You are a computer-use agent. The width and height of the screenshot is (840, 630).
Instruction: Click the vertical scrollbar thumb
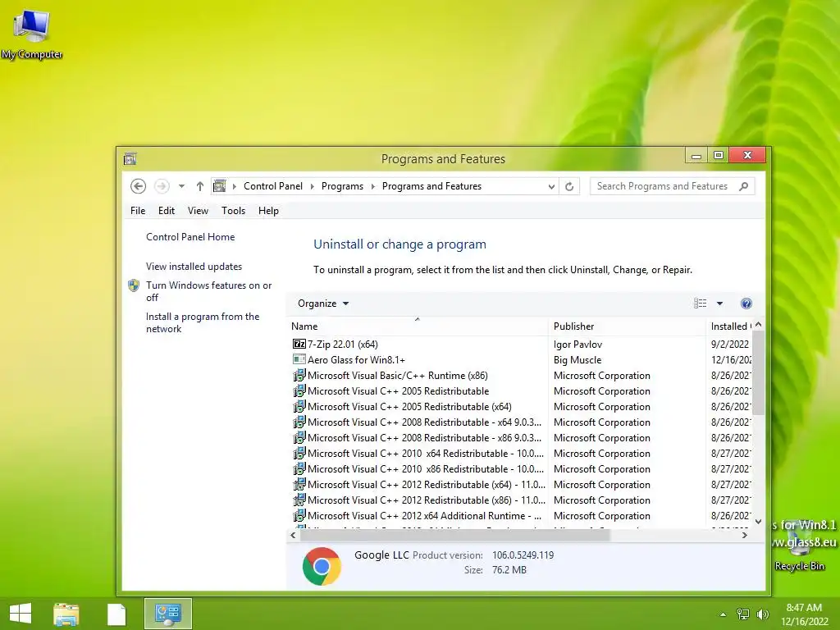(758, 373)
